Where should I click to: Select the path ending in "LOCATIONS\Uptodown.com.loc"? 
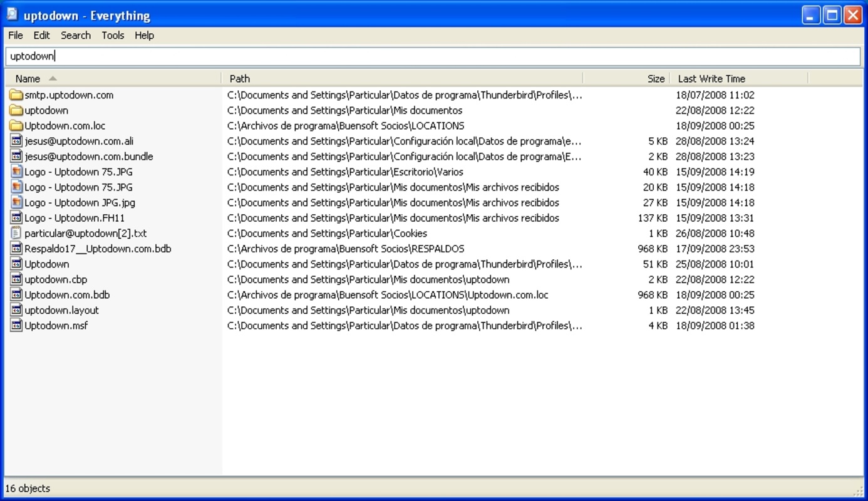click(x=388, y=295)
